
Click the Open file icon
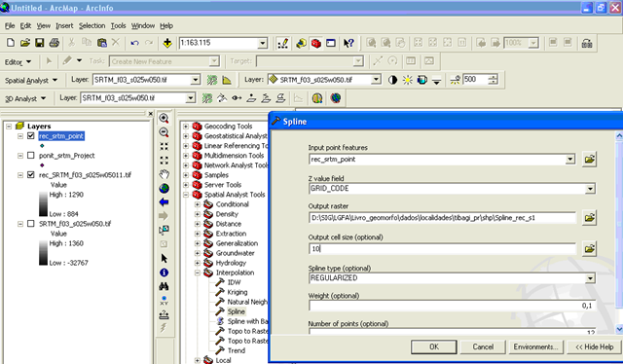25,43
